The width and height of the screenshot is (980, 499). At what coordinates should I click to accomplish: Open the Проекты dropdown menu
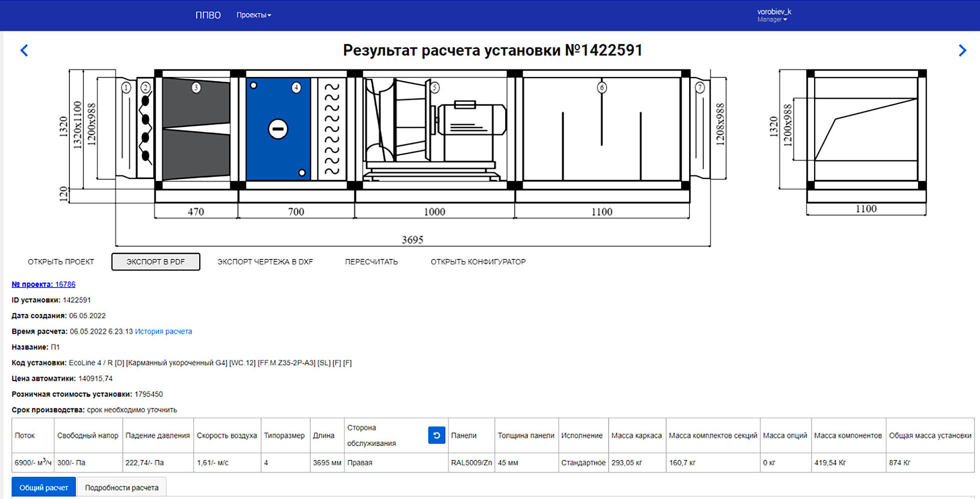(x=253, y=15)
